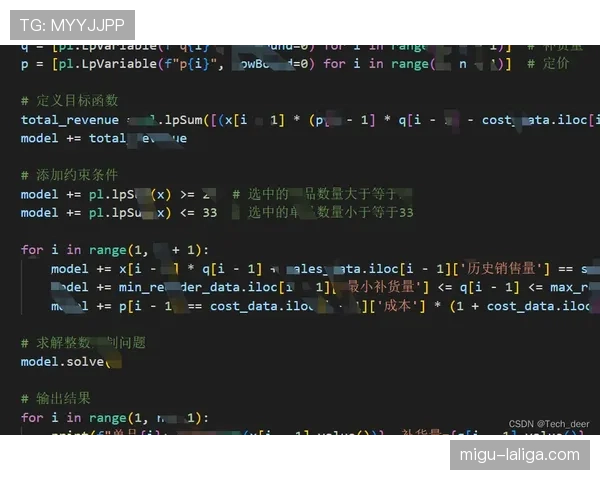Place cursor on "# 定义目标函数" comment
This screenshot has height=480, width=600.
tap(69, 100)
